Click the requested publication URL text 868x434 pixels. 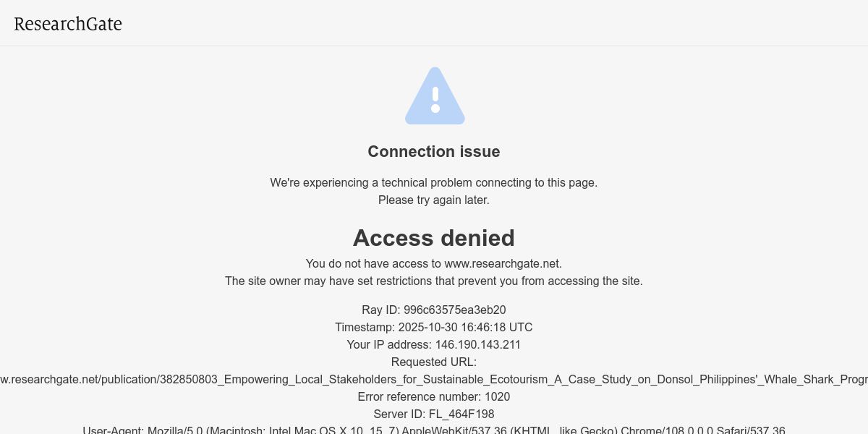click(434, 379)
